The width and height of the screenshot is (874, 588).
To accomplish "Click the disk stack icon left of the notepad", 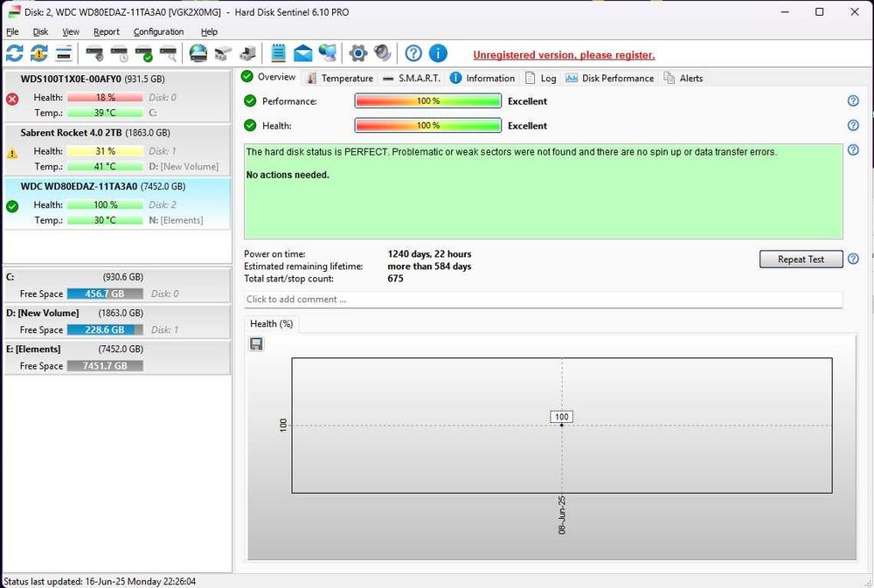I will tap(247, 53).
